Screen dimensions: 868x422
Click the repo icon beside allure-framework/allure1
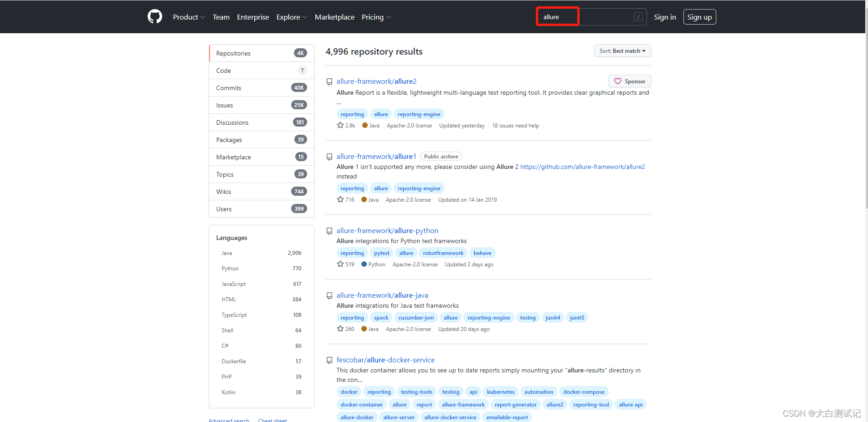click(329, 157)
